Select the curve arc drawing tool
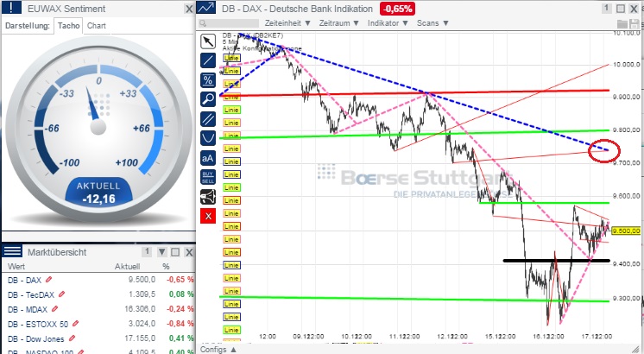 [x=208, y=138]
